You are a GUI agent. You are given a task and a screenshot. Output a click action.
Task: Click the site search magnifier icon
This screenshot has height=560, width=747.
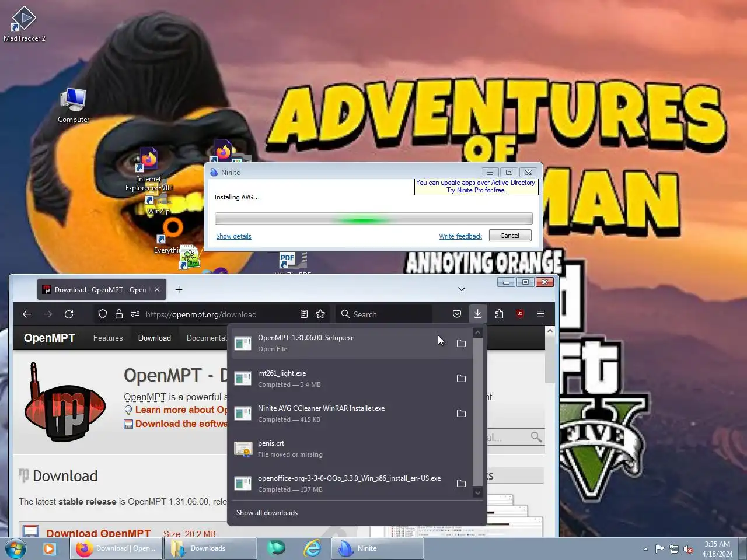[536, 437]
